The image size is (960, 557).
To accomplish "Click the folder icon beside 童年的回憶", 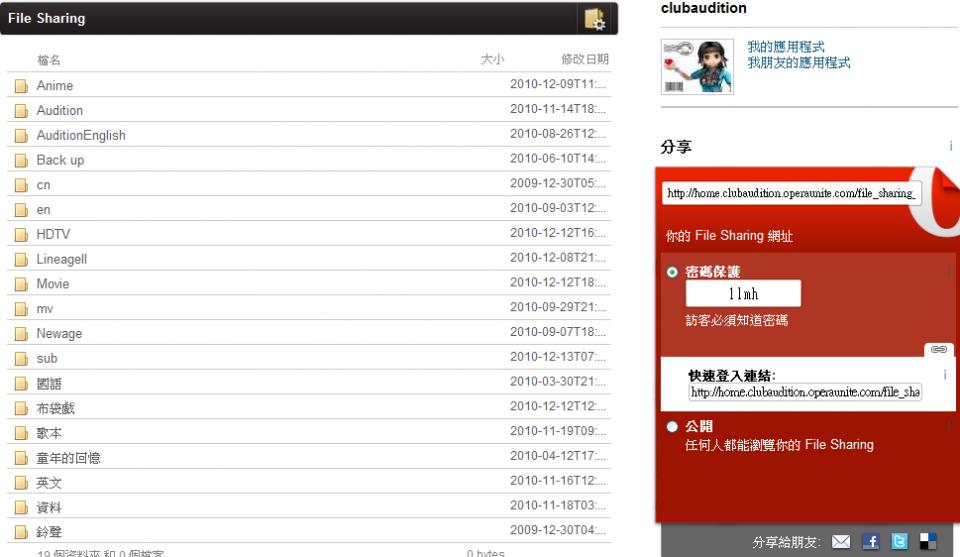I will pos(21,458).
